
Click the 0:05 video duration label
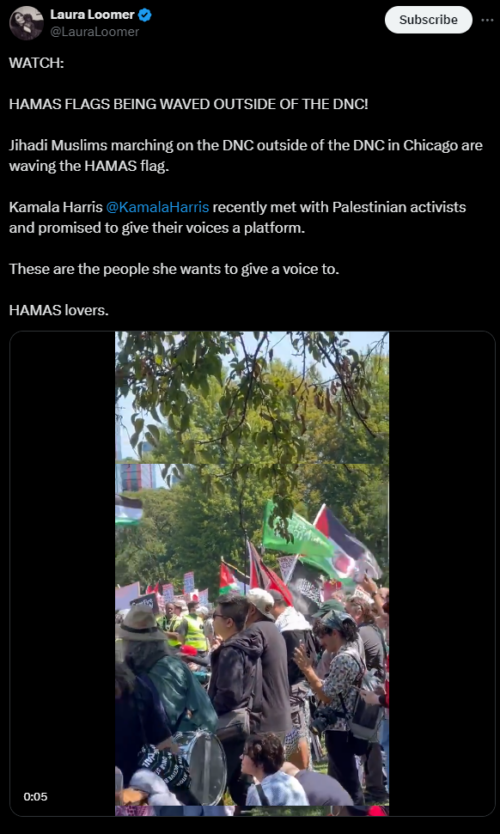tap(35, 797)
